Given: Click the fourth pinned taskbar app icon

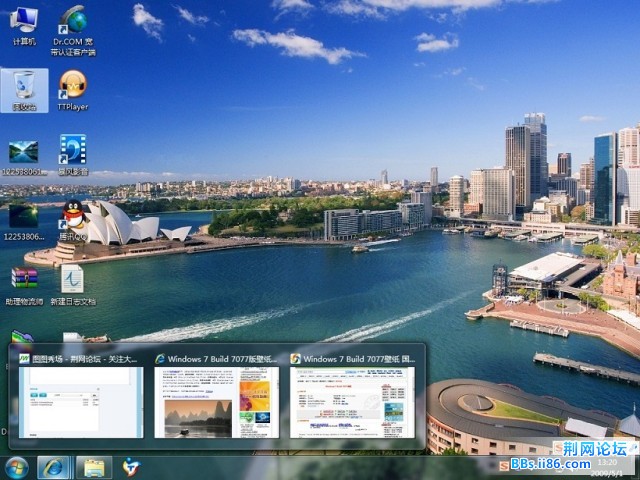Looking at the screenshot, I should (131, 467).
